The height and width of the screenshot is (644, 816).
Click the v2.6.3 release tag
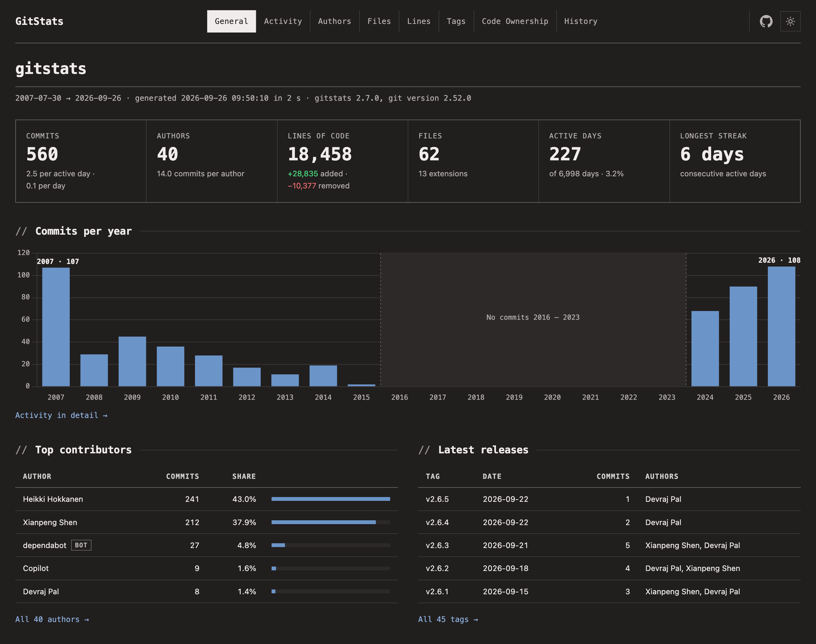coord(437,545)
